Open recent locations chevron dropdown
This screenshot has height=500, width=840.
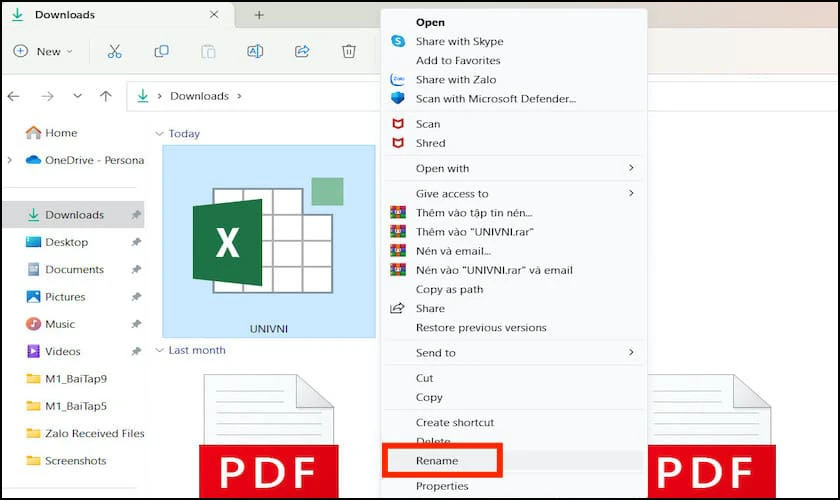coord(78,96)
